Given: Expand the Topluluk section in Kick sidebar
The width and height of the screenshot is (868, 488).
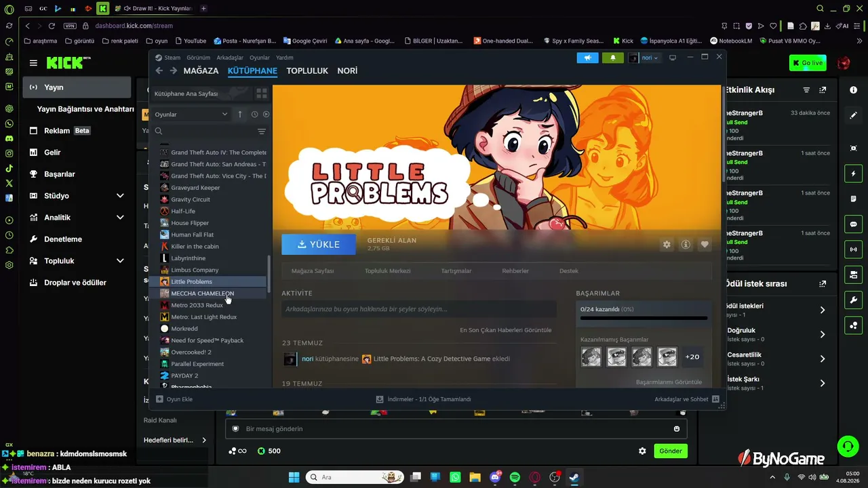Looking at the screenshot, I should pos(120,261).
